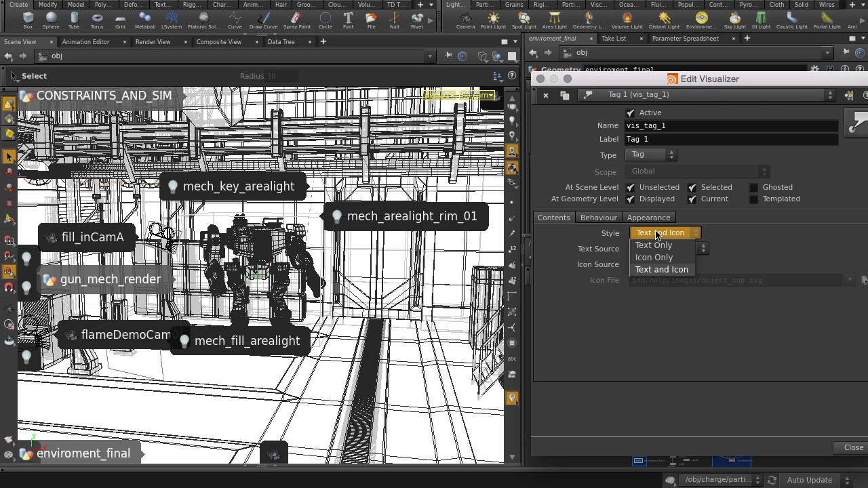Click the Name field vis_tag_1
The image size is (868, 488).
coord(731,126)
